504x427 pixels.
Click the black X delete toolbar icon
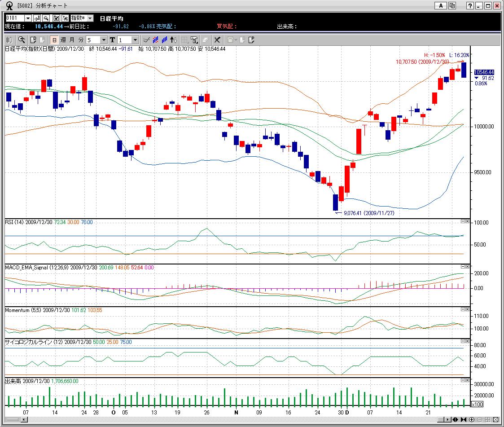(217, 40)
